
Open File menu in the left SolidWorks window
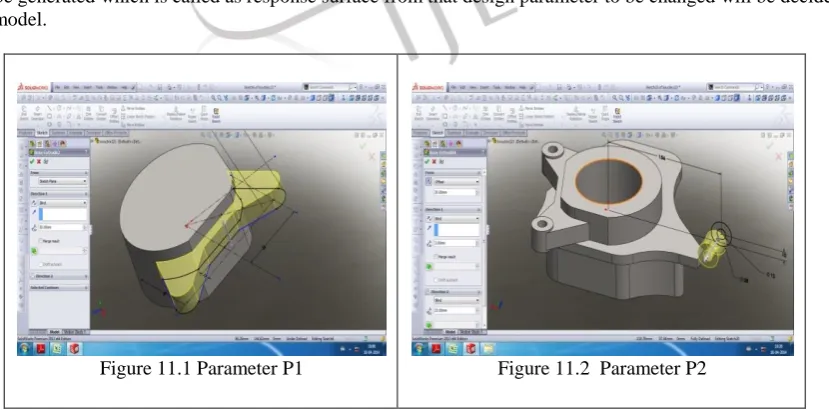tap(57, 87)
